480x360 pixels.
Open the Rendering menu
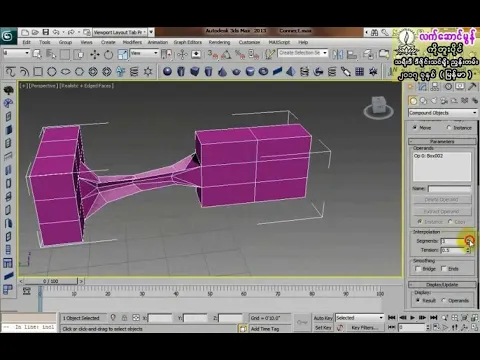(x=219, y=42)
